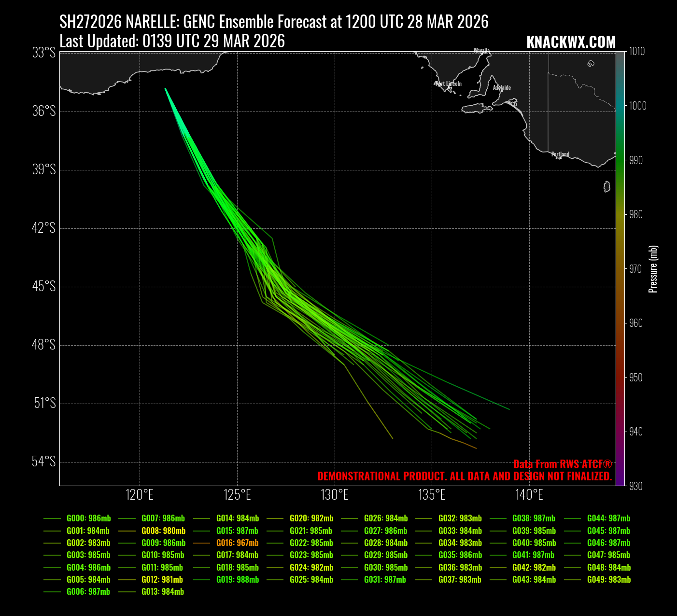Click the 54°S latitude axis label

44,462
